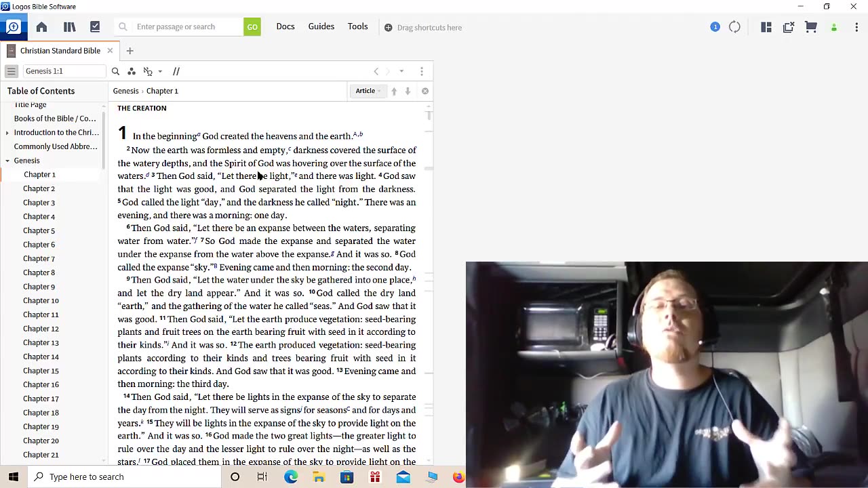The height and width of the screenshot is (488, 868).
Task: Click the Title Page entry
Action: click(30, 105)
